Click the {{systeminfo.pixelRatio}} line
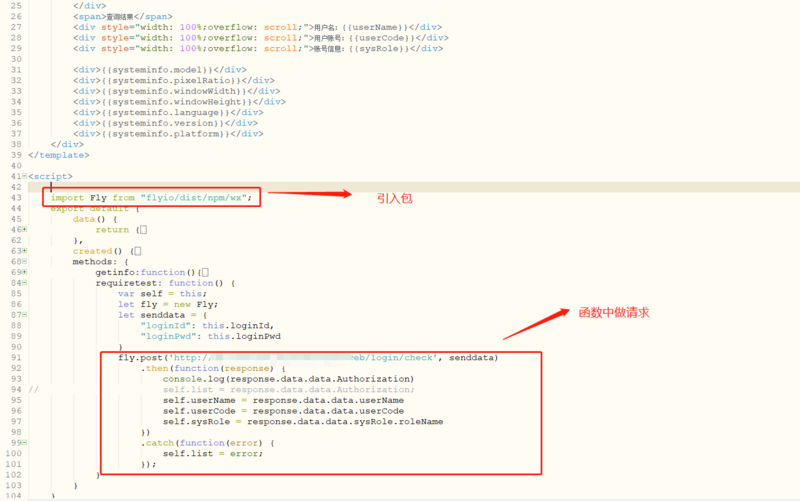800x501 pixels. pyautogui.click(x=173, y=81)
